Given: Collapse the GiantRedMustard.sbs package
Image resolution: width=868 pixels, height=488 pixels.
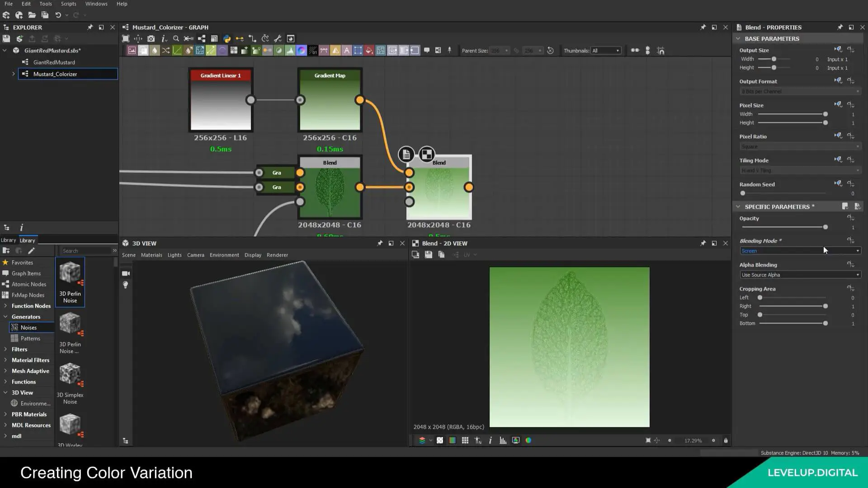Looking at the screenshot, I should 5,51.
